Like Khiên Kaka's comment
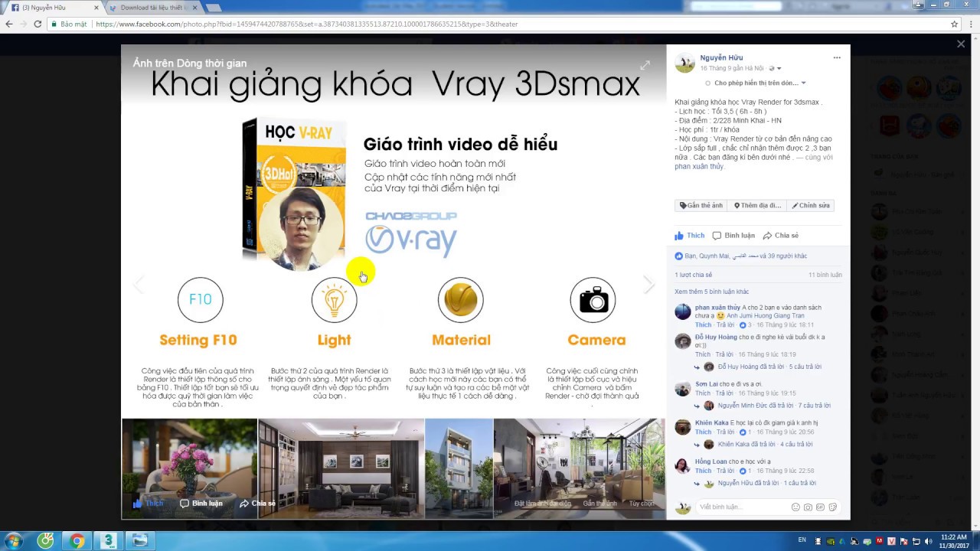The width and height of the screenshot is (980, 551). (x=703, y=432)
